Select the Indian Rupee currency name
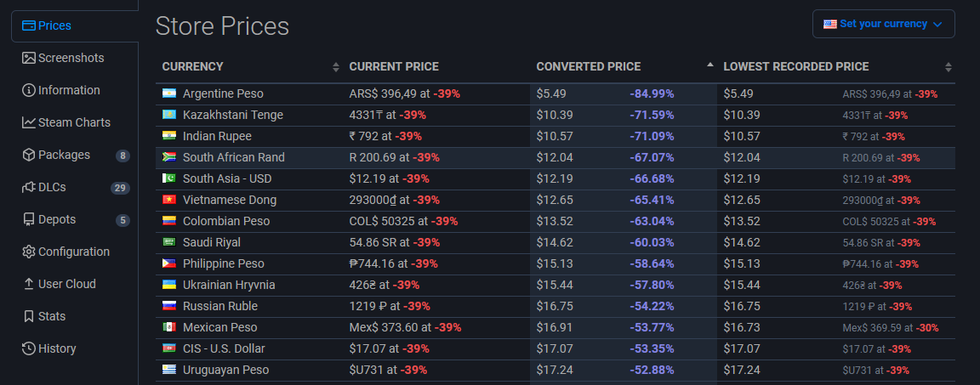 [218, 137]
